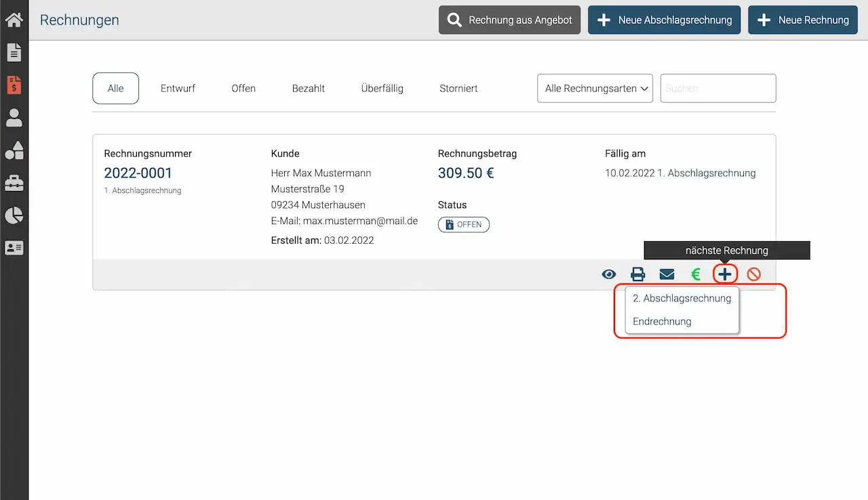
Task: Click the Fällig am column label
Action: [625, 153]
